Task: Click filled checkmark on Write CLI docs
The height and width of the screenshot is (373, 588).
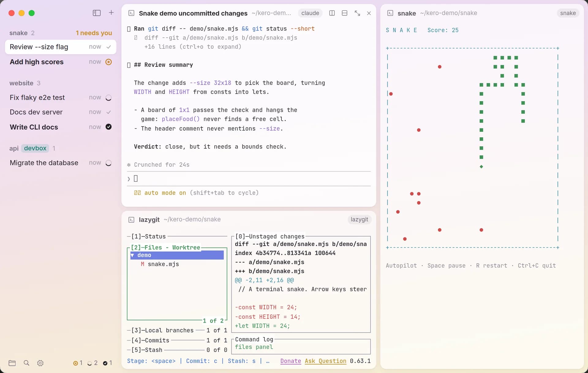Action: (x=108, y=127)
